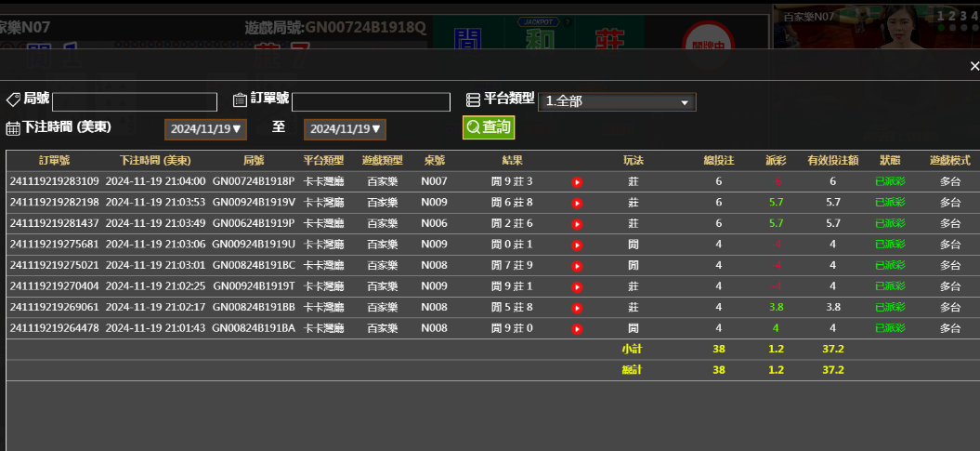
Task: Click the 小計 subtotal label
Action: coord(632,349)
